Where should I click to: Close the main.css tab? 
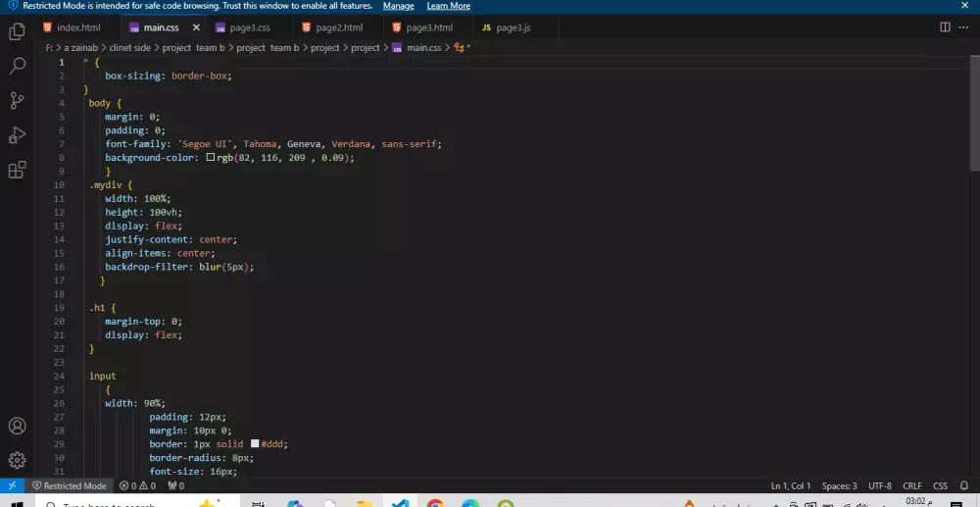click(x=196, y=27)
